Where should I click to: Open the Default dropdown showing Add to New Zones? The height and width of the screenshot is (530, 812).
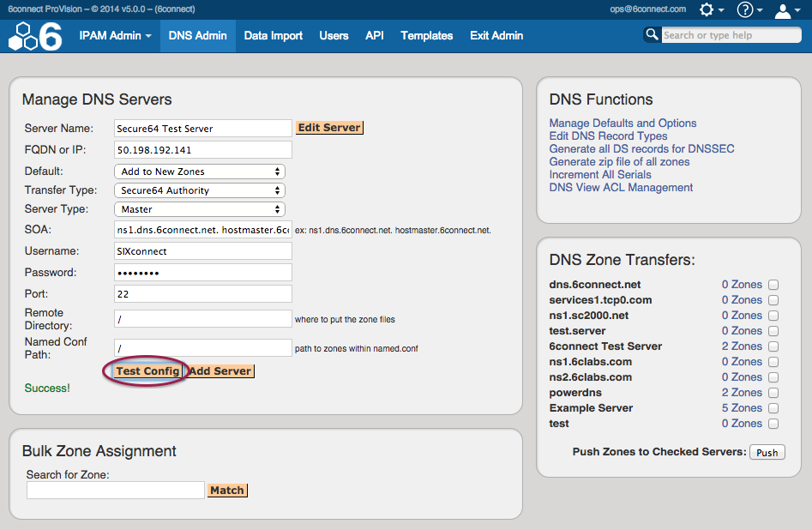click(x=200, y=172)
